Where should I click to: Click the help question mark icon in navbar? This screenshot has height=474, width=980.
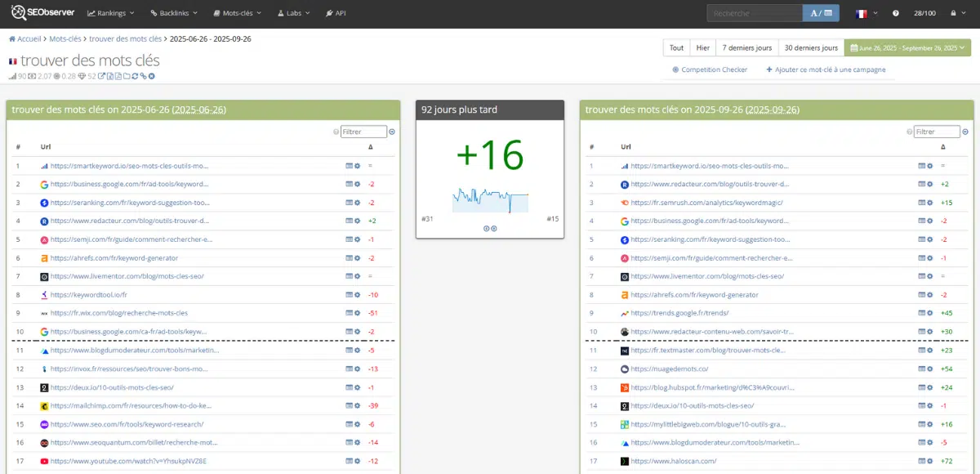click(x=896, y=14)
